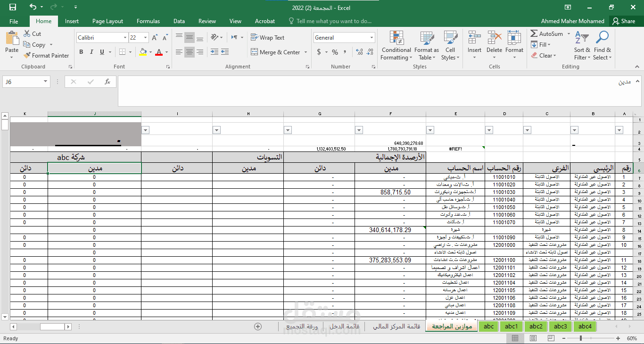This screenshot has width=644, height=344.
Task: Cut the selected cell
Action: click(32, 34)
